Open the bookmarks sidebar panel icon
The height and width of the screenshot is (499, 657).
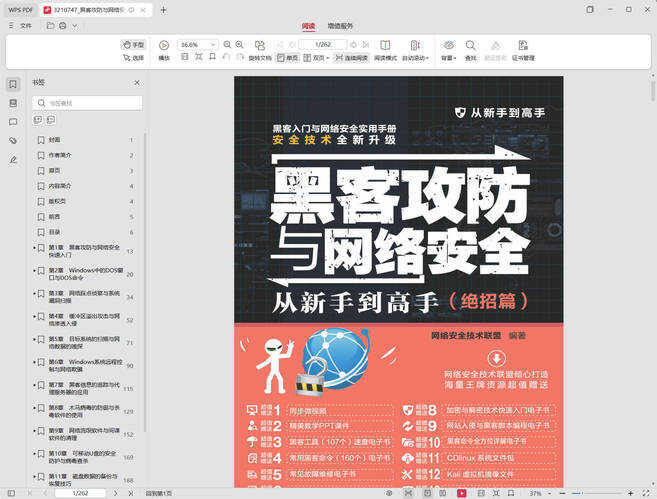coord(13,84)
